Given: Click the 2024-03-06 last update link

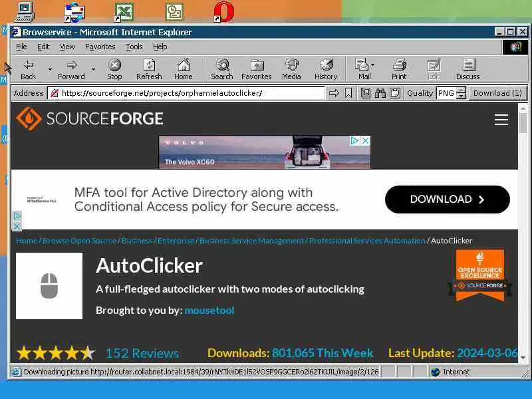Looking at the screenshot, I should 487,353.
